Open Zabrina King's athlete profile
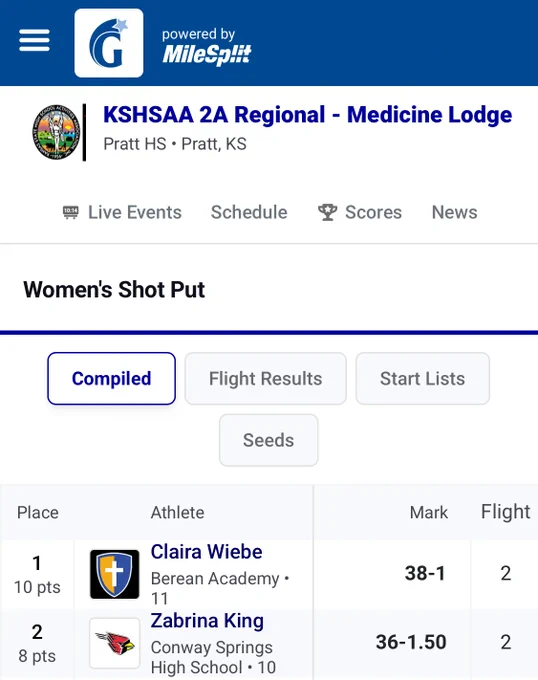538x680 pixels. pyautogui.click(x=207, y=621)
